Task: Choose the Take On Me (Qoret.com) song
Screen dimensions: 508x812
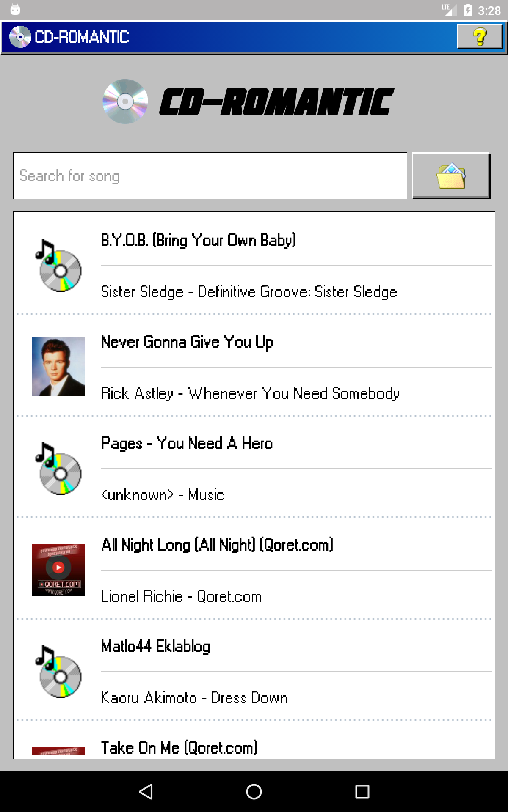Action: coord(179,748)
